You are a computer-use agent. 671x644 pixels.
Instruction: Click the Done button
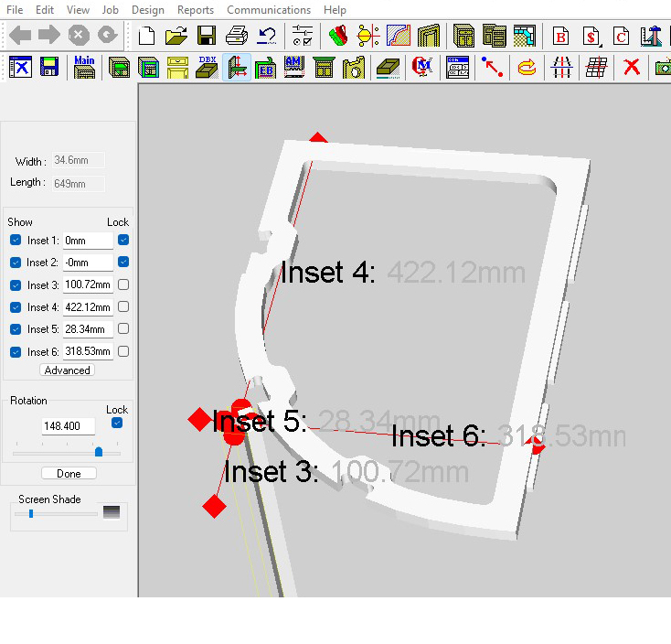coord(69,474)
